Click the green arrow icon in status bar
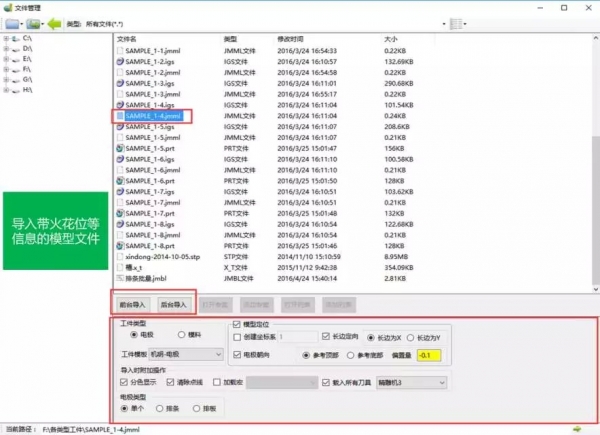Viewport: 600px width, 435px height. [577, 429]
